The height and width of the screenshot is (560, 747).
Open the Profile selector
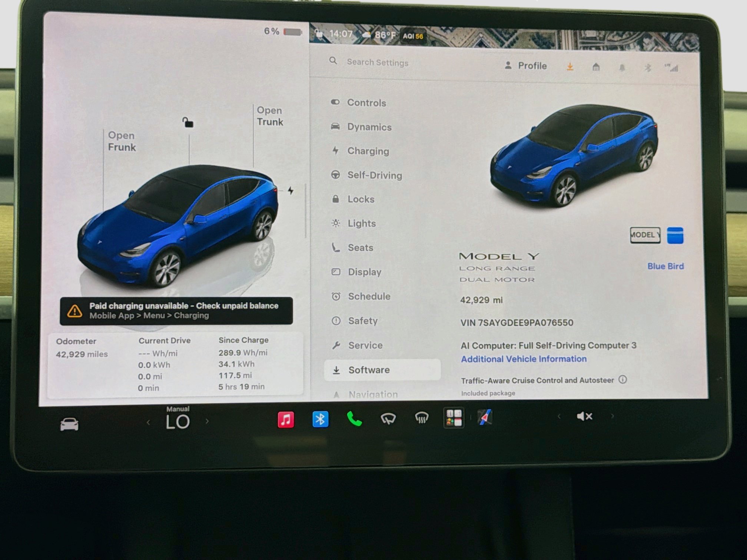point(525,66)
